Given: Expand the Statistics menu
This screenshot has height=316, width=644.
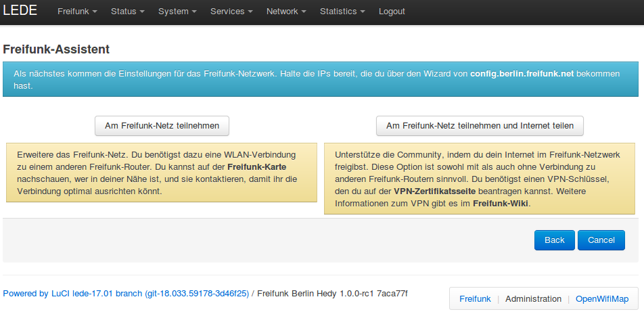Looking at the screenshot, I should [342, 12].
